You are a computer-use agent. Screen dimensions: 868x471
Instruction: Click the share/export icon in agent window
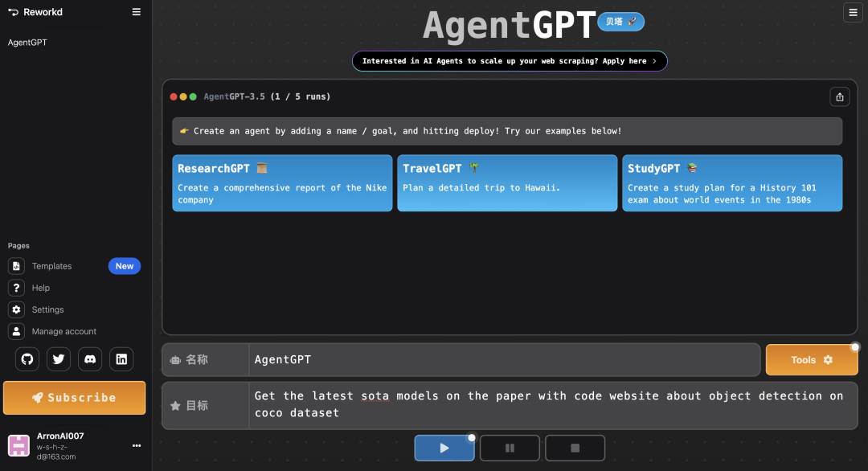(840, 97)
